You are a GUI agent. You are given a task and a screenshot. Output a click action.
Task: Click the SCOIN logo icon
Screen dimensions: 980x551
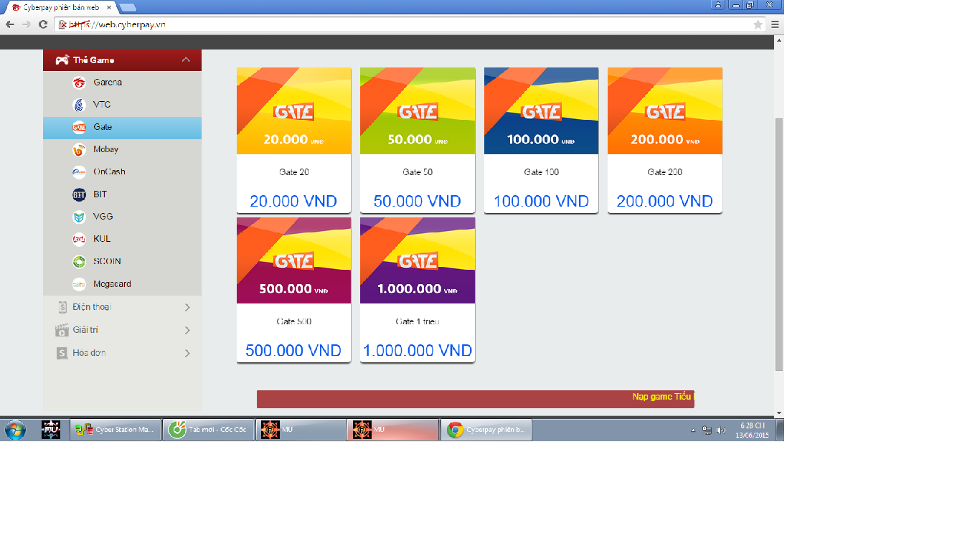(79, 262)
